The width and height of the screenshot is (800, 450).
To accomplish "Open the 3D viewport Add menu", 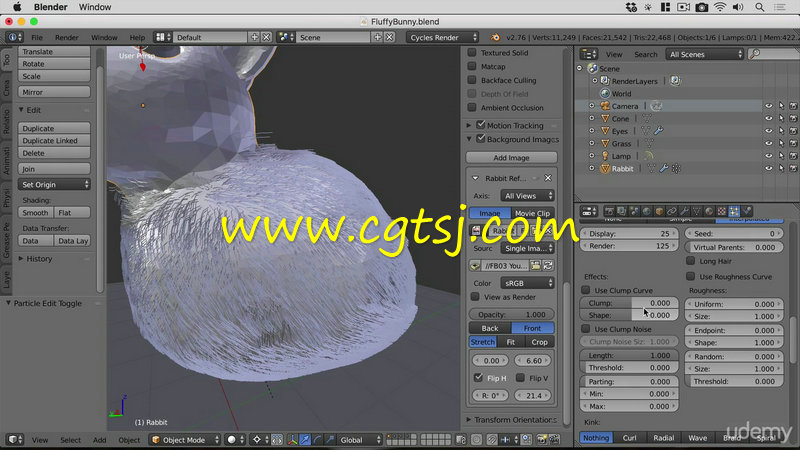I will pos(99,440).
